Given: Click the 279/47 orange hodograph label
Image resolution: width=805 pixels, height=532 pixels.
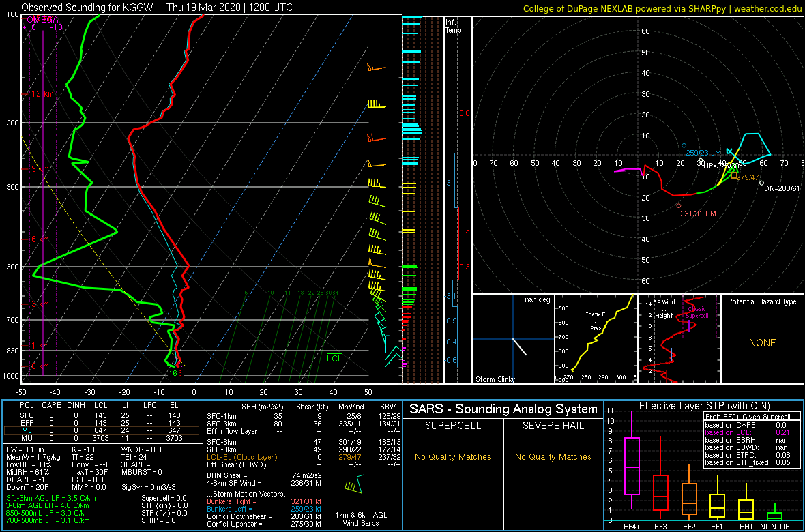Looking at the screenshot, I should point(748,178).
